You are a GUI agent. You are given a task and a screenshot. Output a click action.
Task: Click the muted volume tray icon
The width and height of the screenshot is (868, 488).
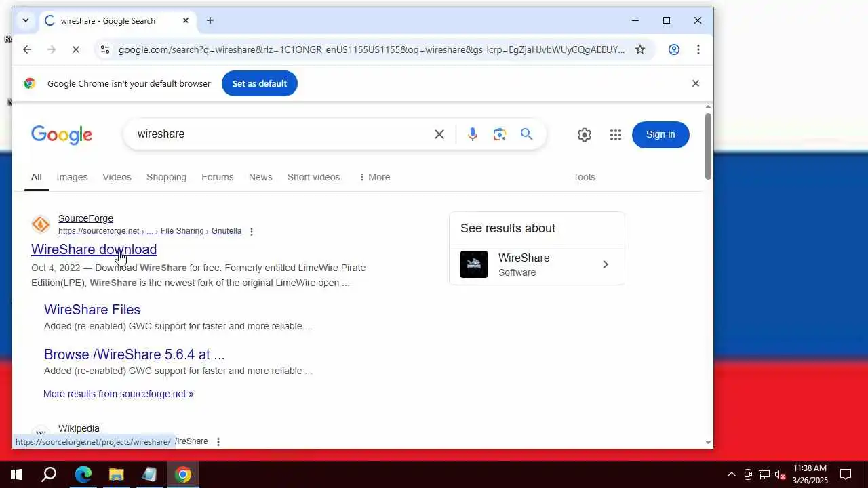780,474
